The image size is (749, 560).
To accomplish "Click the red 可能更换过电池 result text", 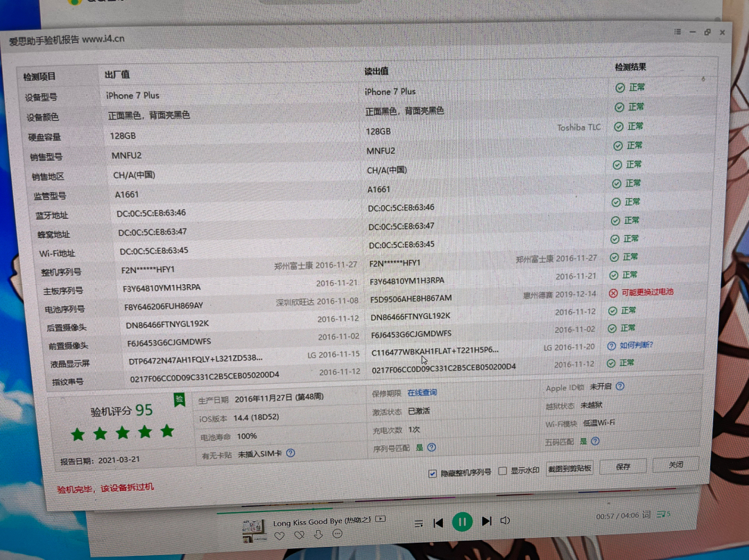I will click(x=647, y=292).
